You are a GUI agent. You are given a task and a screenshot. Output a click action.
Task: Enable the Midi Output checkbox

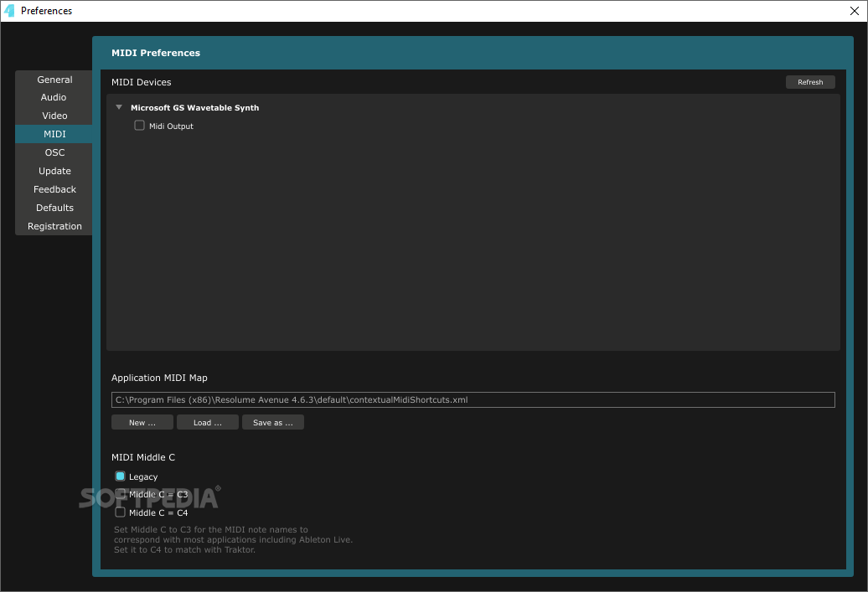click(x=139, y=126)
